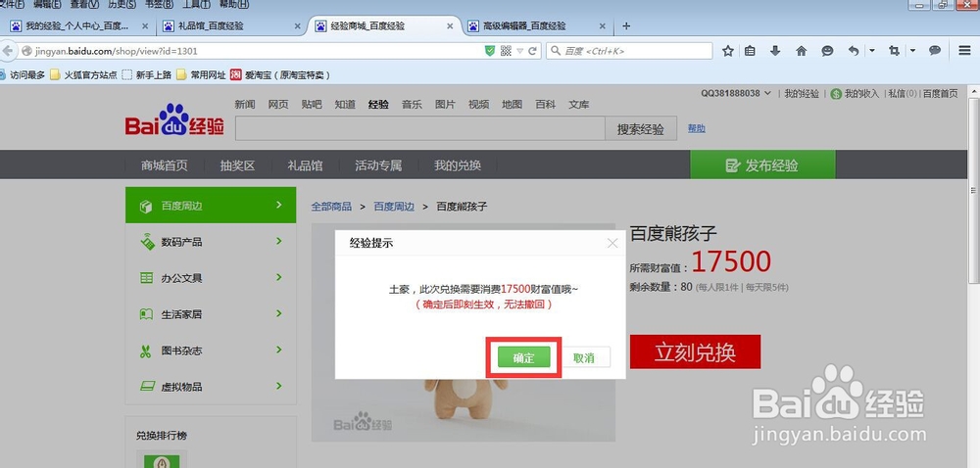Open the 爱淘宝 bookmark in bookmarks bar
980x468 pixels.
point(279,74)
